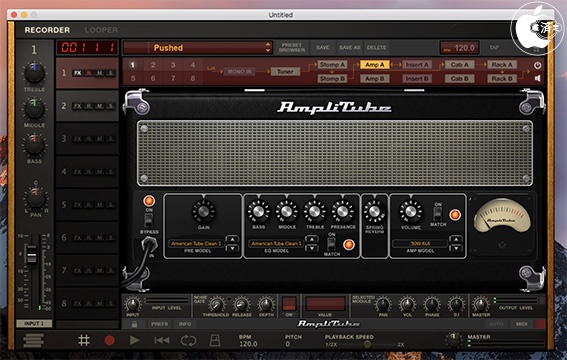567x360 pixels.
Task: Flip the amp model MATCH switch
Action: click(x=437, y=215)
